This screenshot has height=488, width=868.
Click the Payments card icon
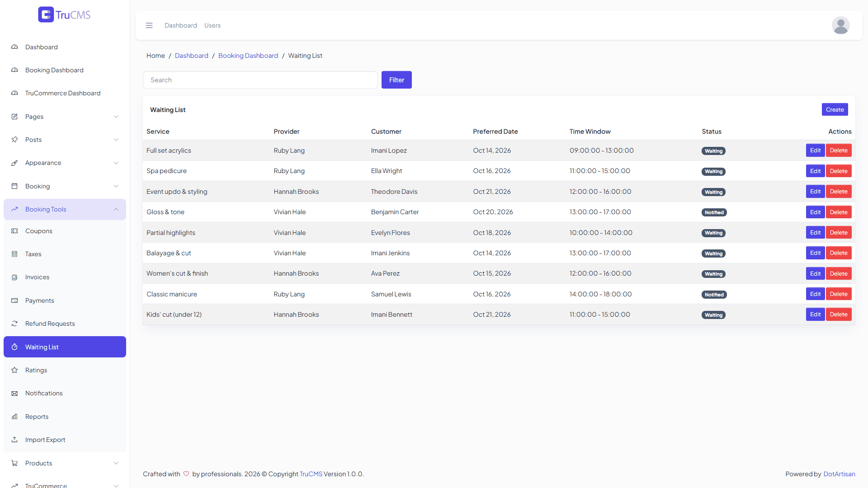tap(14, 300)
